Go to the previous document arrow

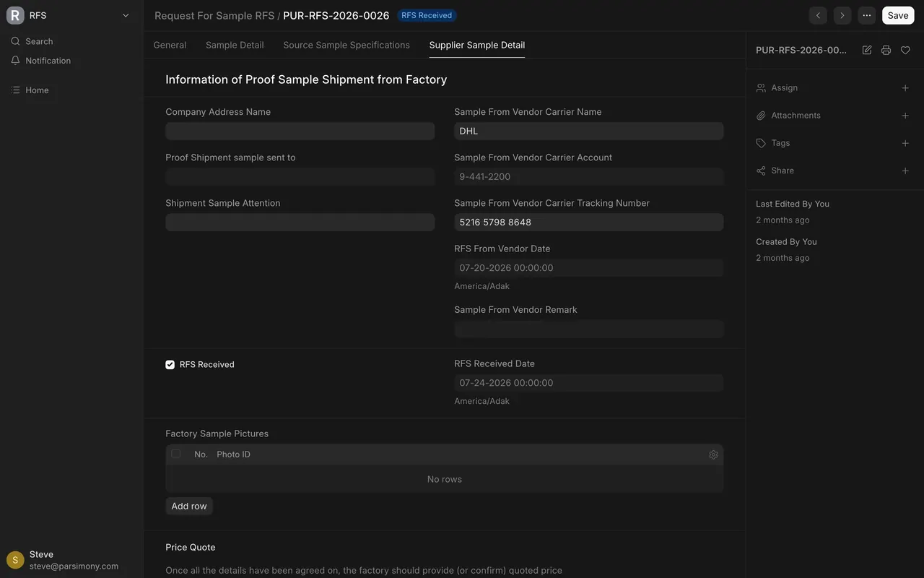click(x=818, y=15)
